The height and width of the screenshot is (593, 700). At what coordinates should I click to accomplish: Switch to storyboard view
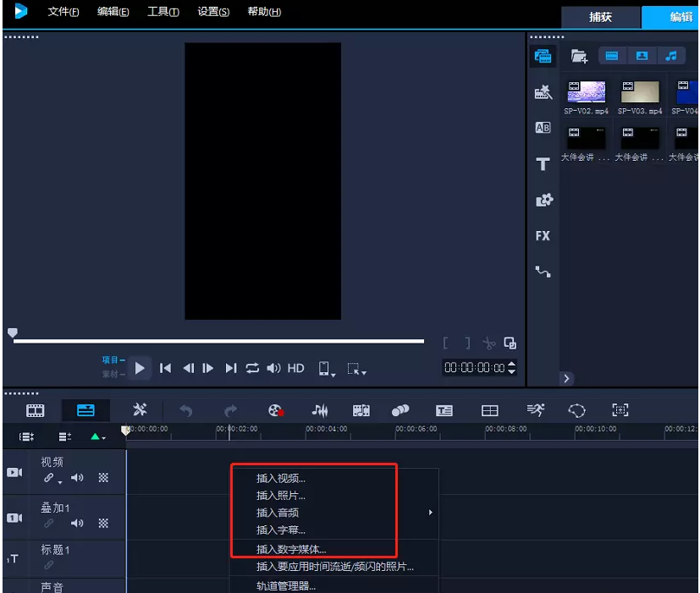point(36,410)
